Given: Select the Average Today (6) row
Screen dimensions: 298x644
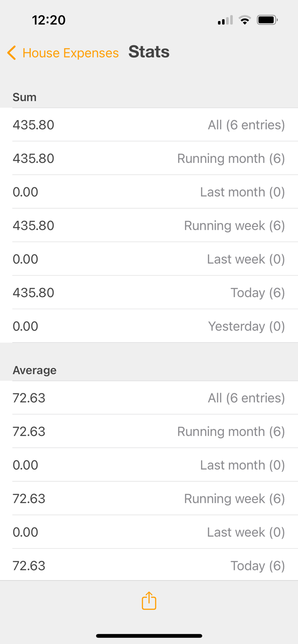Looking at the screenshot, I should coord(149,565).
